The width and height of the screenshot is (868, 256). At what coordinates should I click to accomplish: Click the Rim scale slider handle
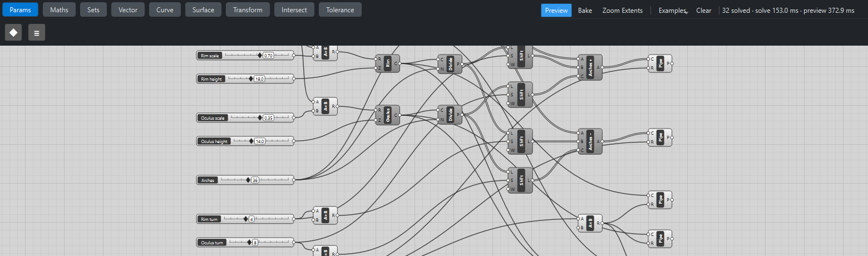[259, 55]
